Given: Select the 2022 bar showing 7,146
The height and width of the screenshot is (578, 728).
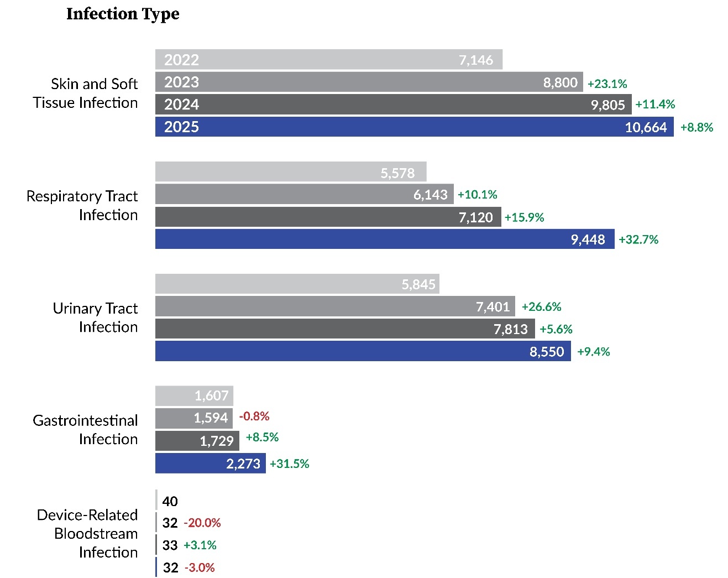Looking at the screenshot, I should [x=328, y=60].
